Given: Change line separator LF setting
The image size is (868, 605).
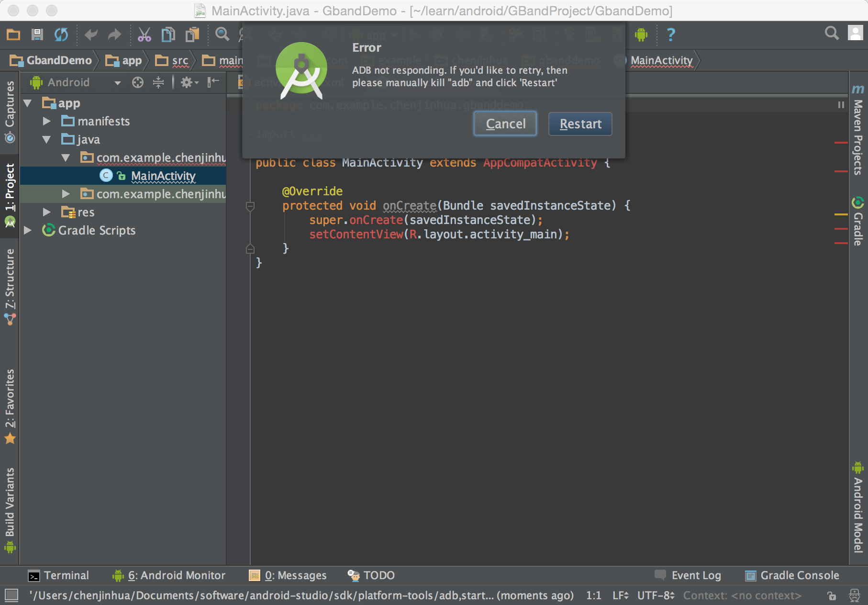Looking at the screenshot, I should [621, 595].
